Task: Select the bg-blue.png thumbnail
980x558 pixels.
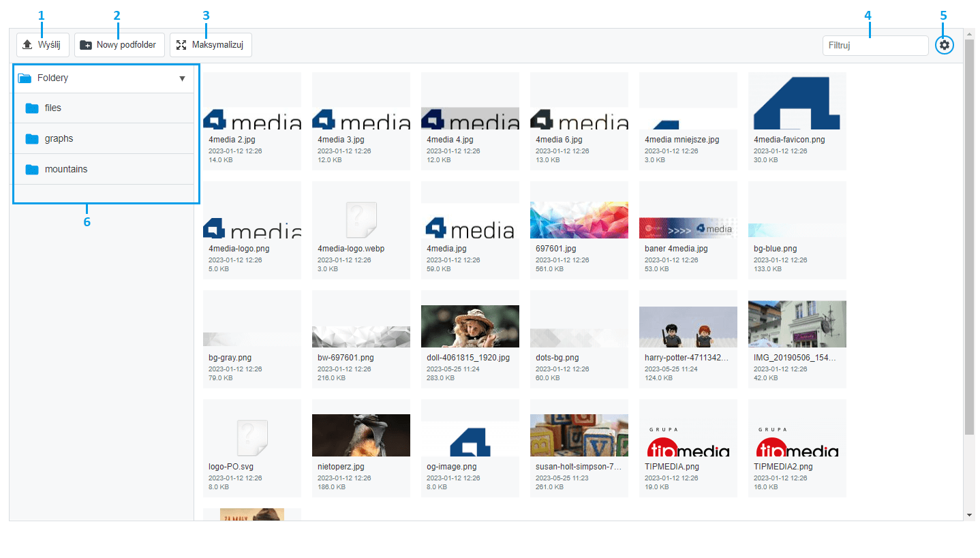Action: click(x=797, y=230)
